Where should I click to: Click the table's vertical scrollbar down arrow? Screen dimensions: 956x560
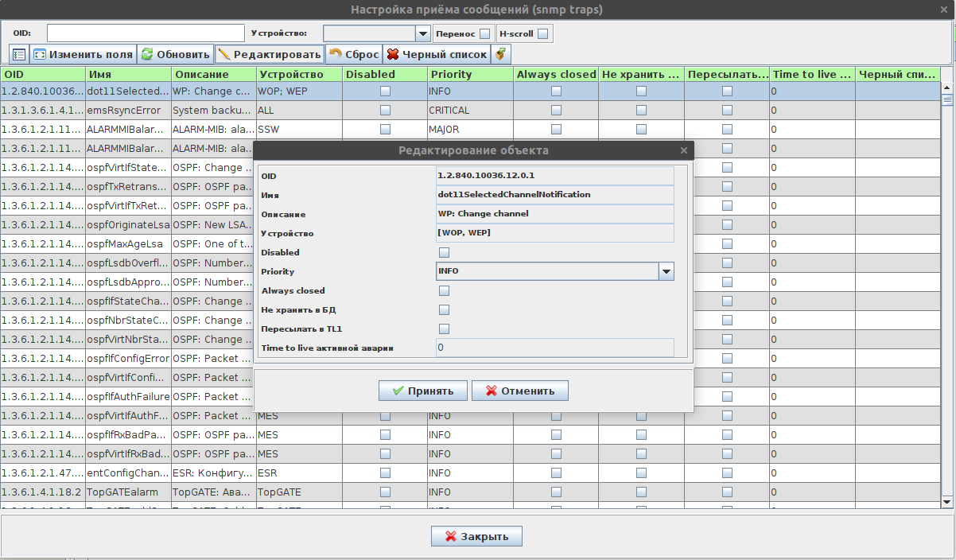[x=947, y=502]
